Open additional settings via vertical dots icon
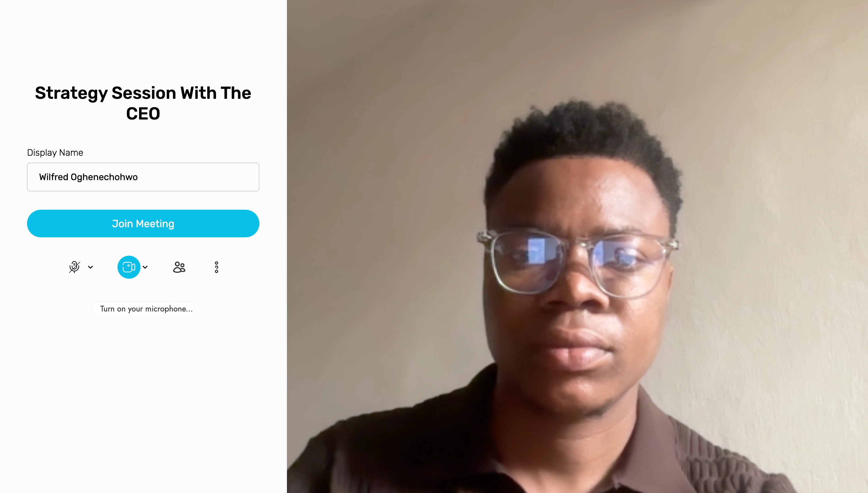This screenshot has height=493, width=868. [217, 267]
